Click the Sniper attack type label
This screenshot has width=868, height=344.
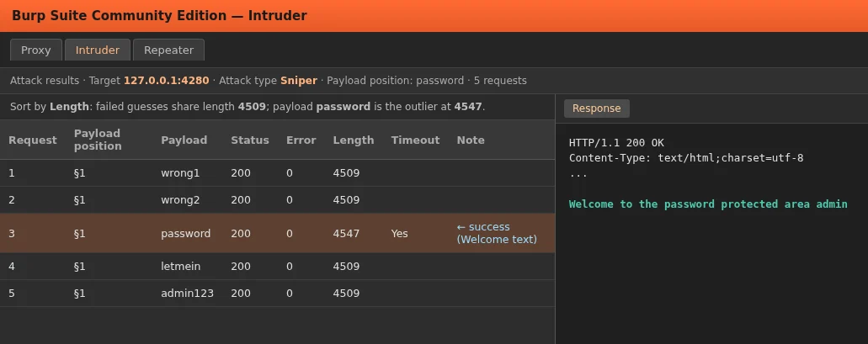point(298,80)
